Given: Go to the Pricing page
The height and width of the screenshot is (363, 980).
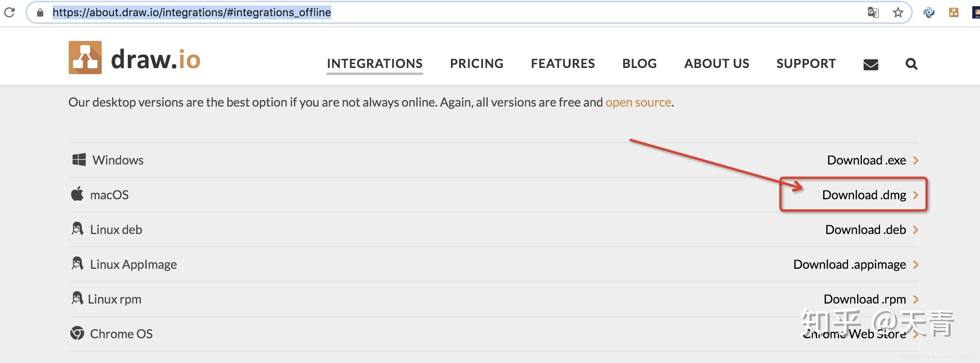Looking at the screenshot, I should click(476, 63).
